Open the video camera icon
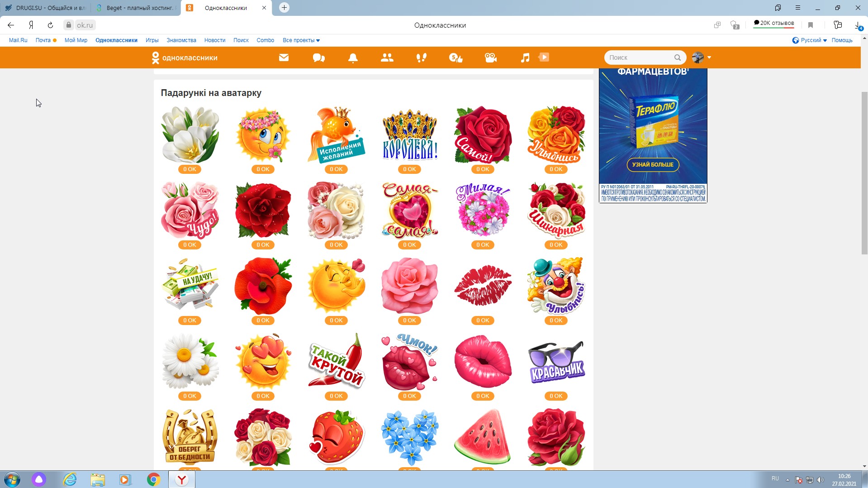The image size is (868, 488). click(x=490, y=57)
